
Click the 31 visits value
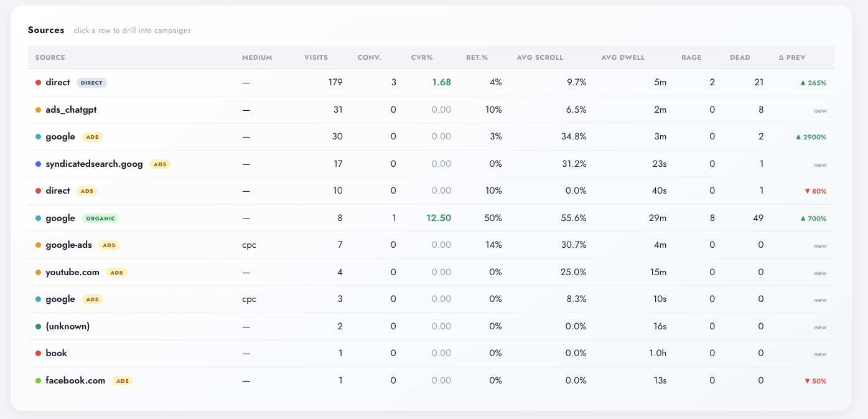coord(338,110)
